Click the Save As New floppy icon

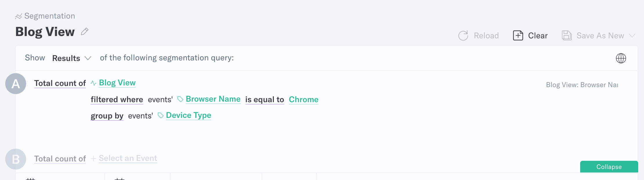(567, 36)
